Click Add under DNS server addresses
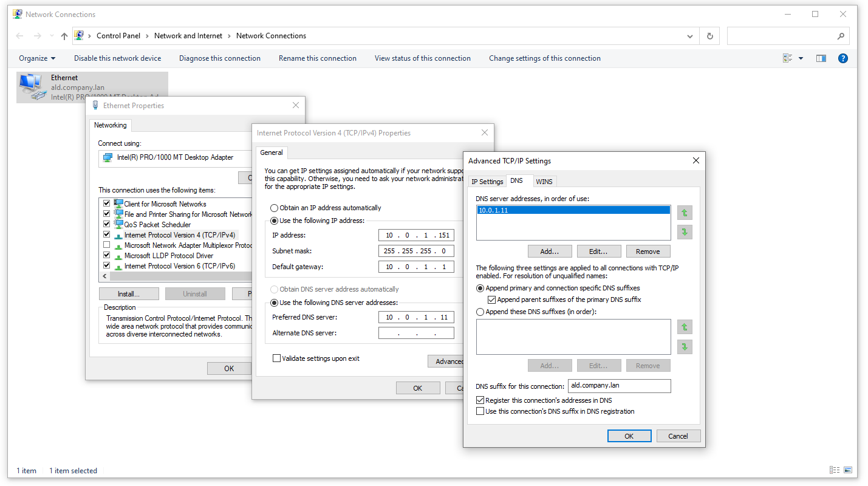 coord(550,252)
